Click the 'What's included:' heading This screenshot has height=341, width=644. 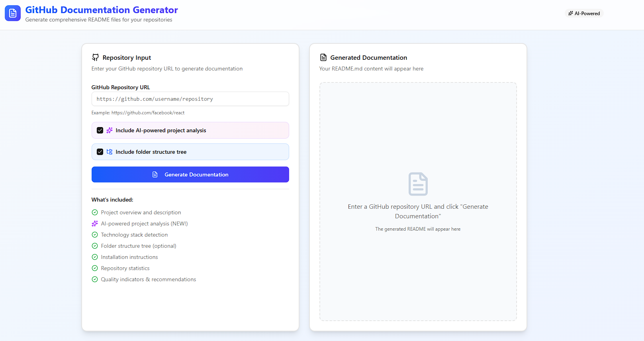click(x=112, y=200)
